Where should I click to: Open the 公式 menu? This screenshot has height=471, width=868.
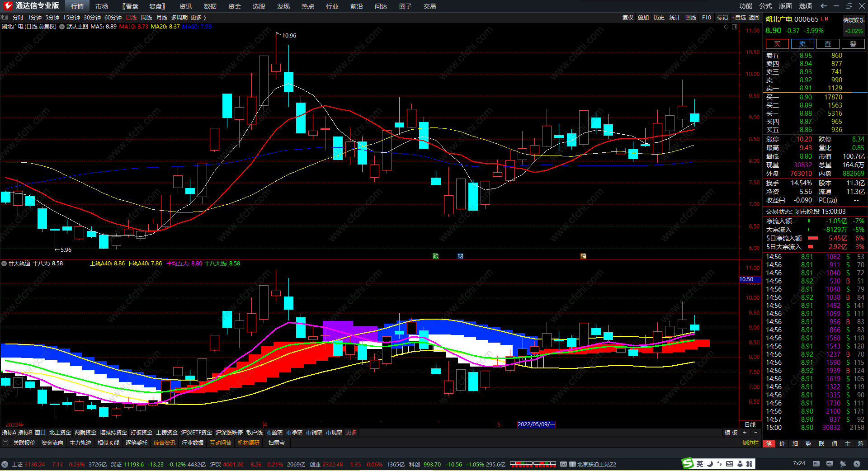click(766, 6)
